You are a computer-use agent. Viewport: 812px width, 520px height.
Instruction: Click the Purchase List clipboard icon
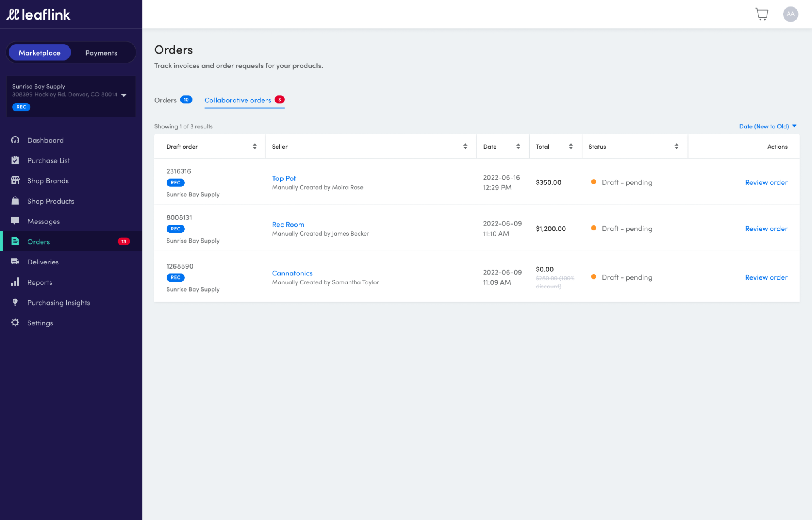(x=15, y=160)
